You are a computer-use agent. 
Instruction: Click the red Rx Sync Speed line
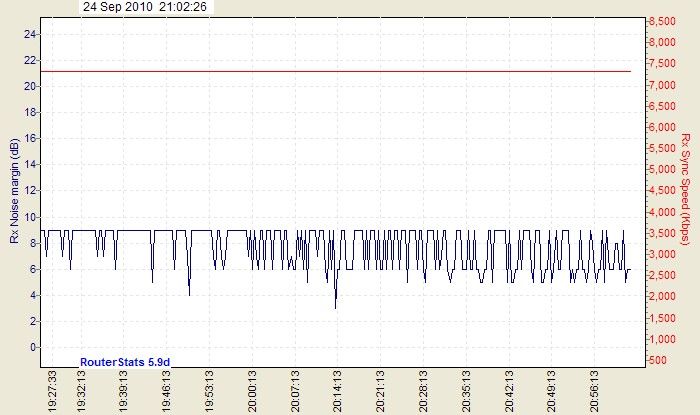pyautogui.click(x=340, y=71)
